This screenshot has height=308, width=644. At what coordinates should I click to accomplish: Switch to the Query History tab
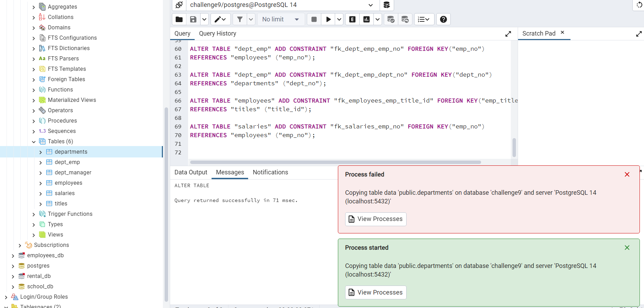point(217,33)
